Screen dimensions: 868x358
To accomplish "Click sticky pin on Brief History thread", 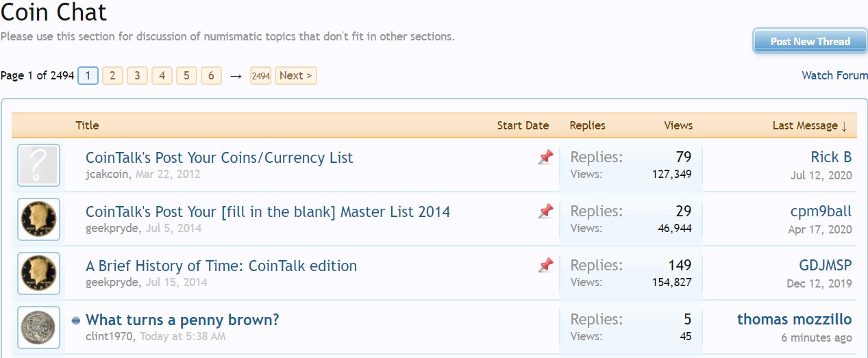I will pos(545,265).
